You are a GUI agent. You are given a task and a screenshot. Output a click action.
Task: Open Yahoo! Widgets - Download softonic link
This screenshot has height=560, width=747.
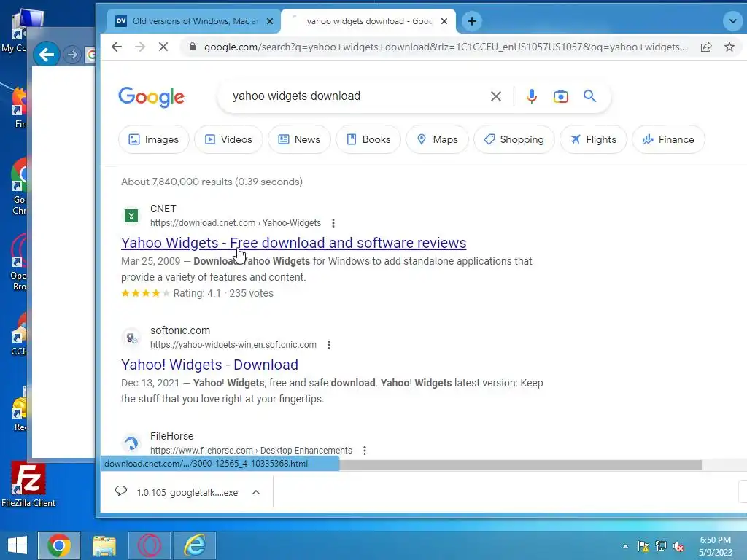click(x=209, y=365)
